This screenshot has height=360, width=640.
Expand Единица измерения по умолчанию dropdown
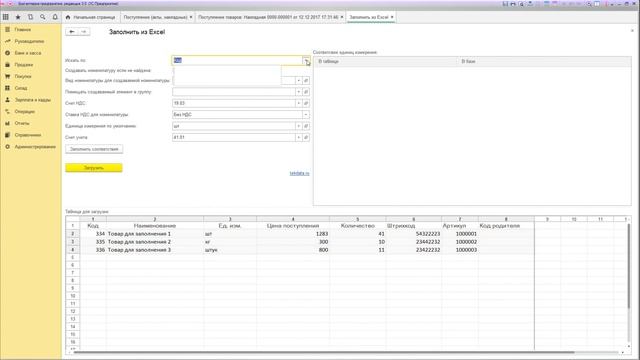298,127
